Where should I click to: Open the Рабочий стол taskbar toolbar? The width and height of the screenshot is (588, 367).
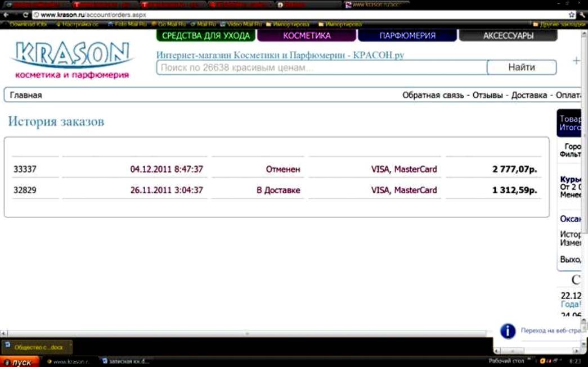coord(506,361)
